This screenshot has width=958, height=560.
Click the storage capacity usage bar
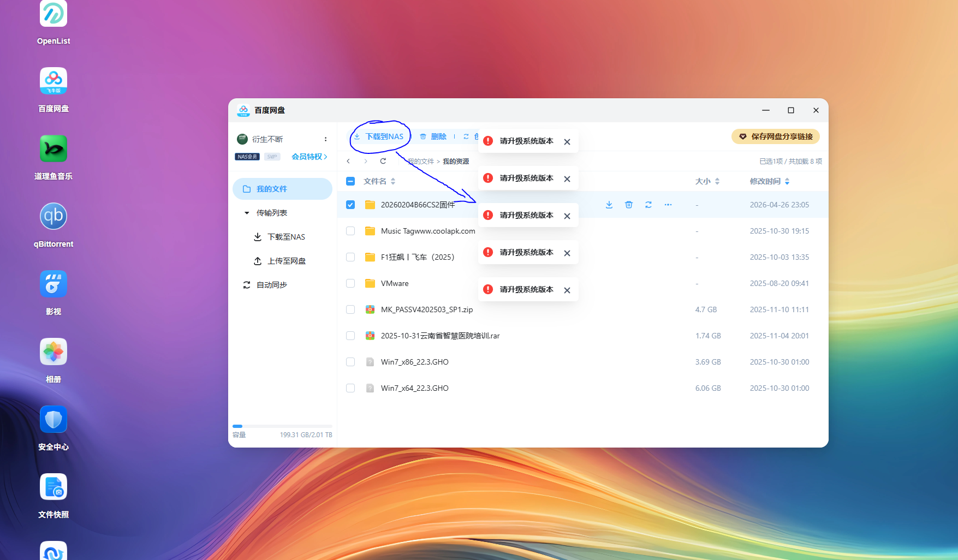tap(282, 426)
